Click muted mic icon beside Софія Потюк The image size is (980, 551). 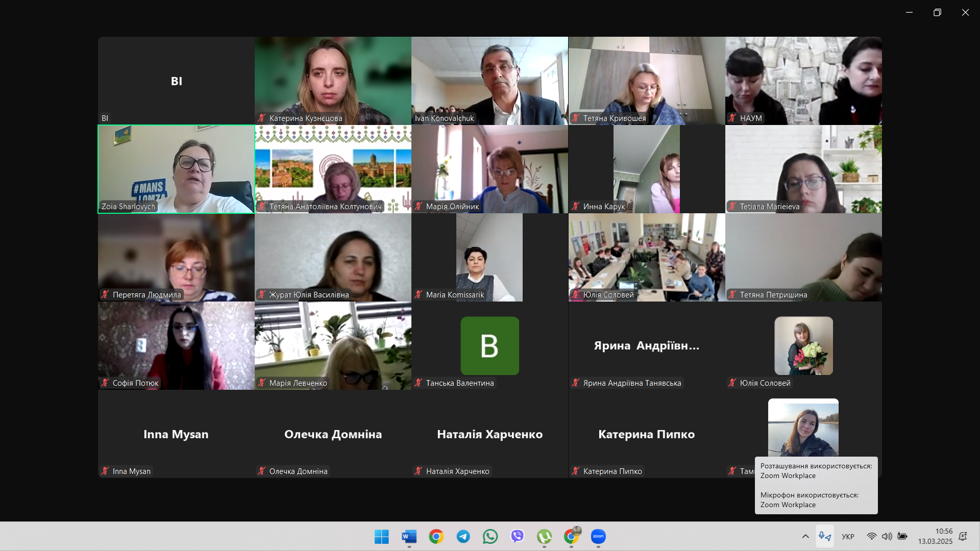pos(105,383)
